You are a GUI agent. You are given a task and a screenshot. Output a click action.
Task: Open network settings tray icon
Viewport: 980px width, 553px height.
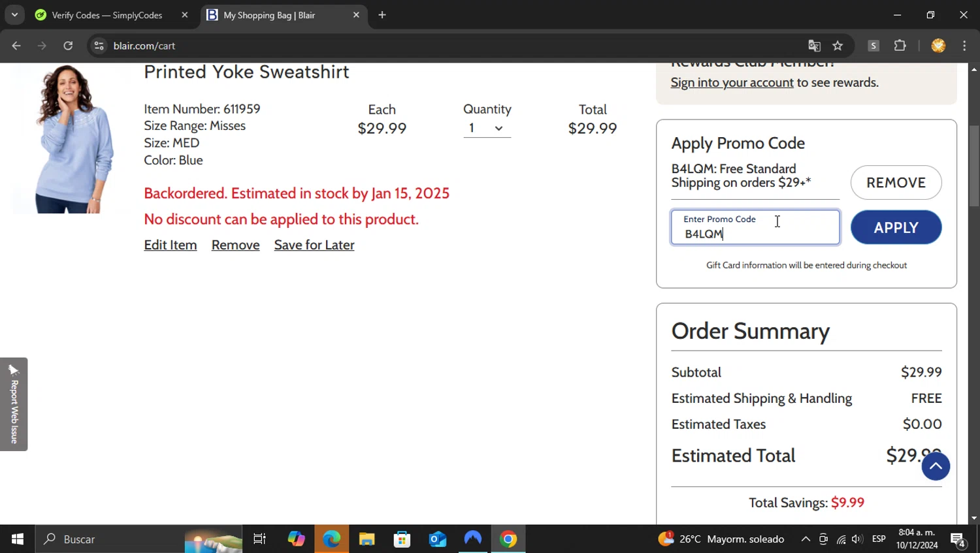(841, 539)
